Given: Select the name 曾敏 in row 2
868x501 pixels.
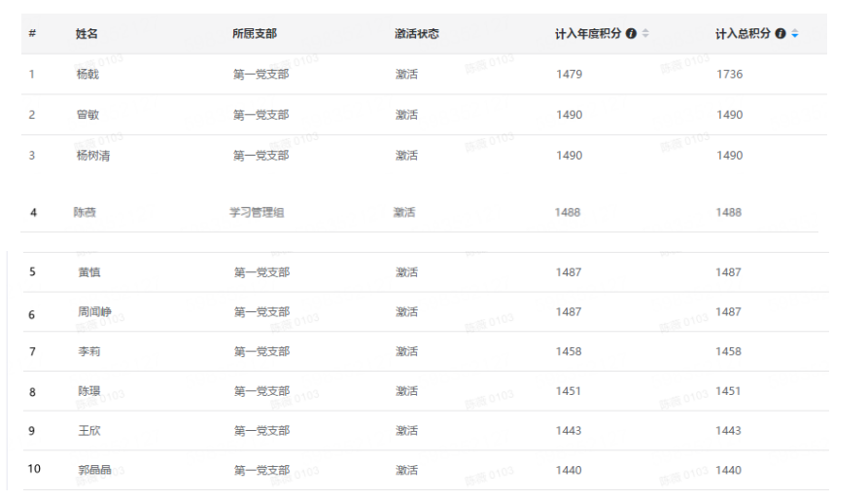Looking at the screenshot, I should click(87, 115).
